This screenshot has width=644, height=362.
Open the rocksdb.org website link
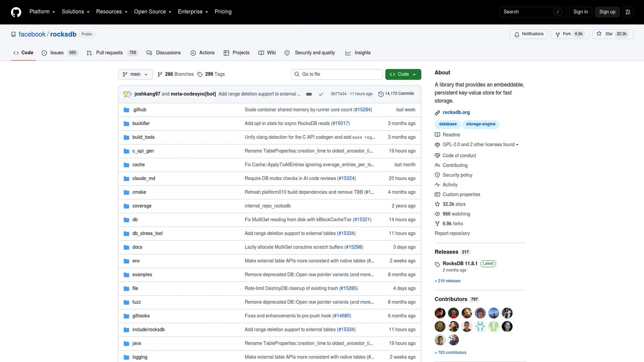pyautogui.click(x=456, y=112)
